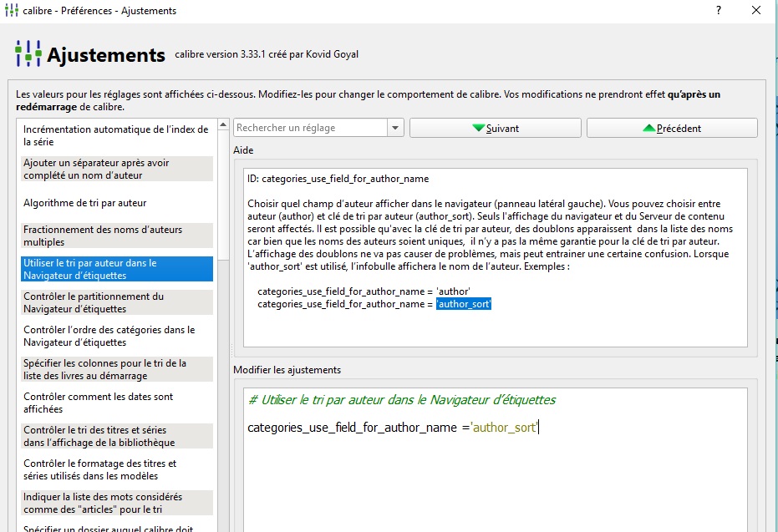Click the green arrow icon on Suivant

tap(478, 128)
